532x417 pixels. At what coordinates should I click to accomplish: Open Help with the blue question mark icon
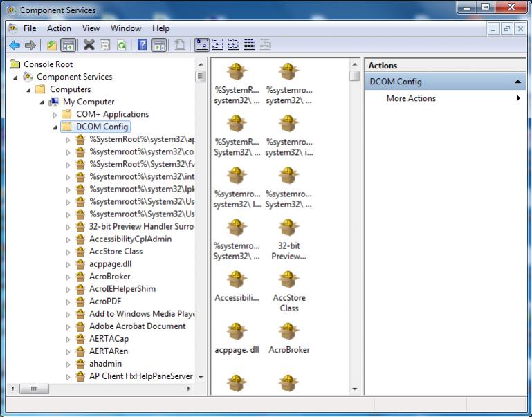(142, 45)
